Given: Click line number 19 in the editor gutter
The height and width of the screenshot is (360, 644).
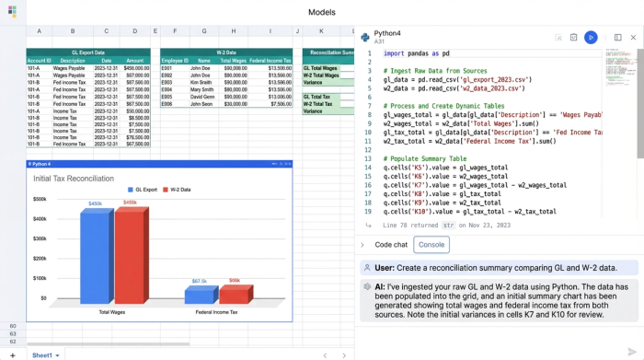Looking at the screenshot, I should (x=368, y=212).
